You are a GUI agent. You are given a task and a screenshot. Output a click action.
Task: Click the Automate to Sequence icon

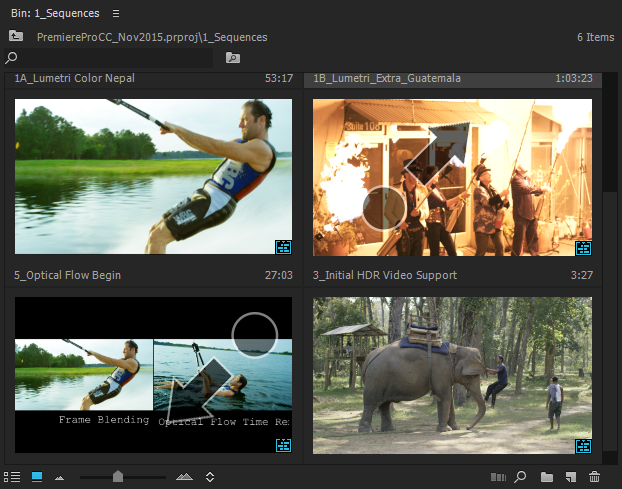point(500,478)
